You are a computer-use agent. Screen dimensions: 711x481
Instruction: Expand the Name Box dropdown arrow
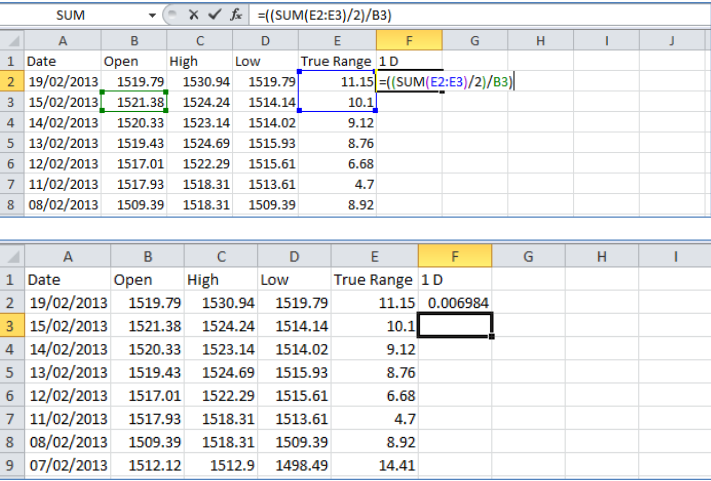tap(152, 15)
